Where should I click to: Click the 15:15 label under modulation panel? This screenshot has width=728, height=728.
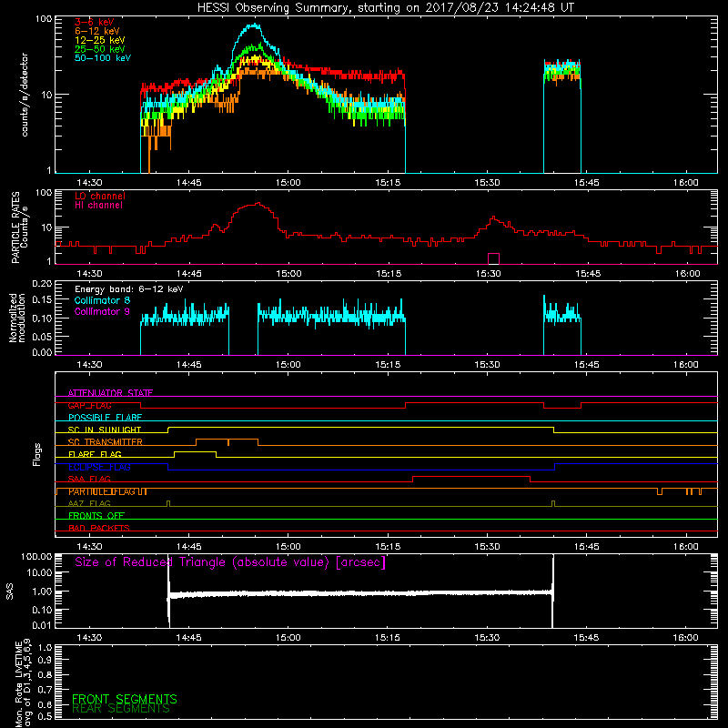[x=388, y=365]
